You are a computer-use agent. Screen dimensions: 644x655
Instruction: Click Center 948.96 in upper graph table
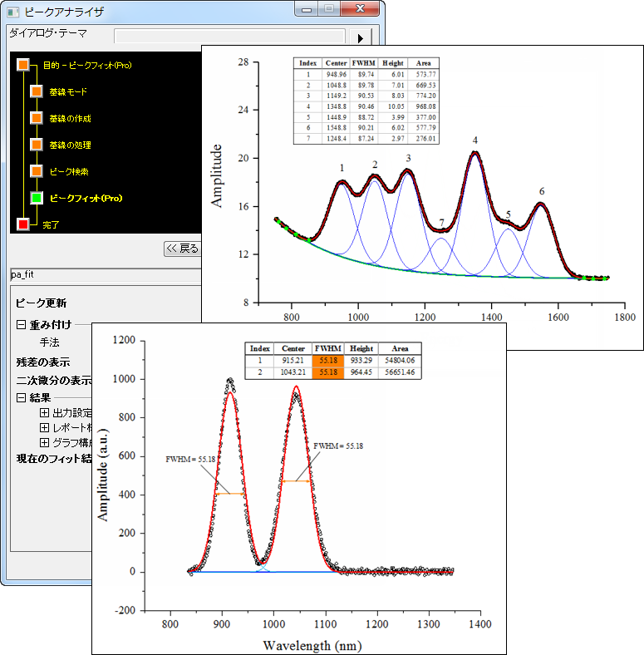337,74
